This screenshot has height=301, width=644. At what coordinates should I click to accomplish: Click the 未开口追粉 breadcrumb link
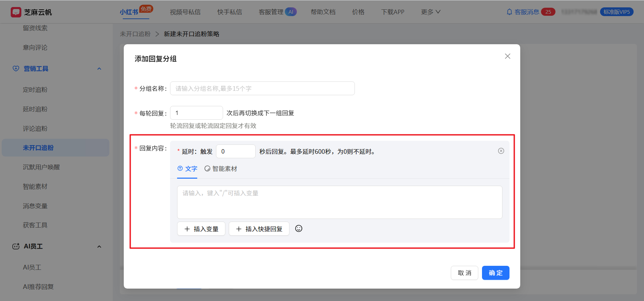135,34
